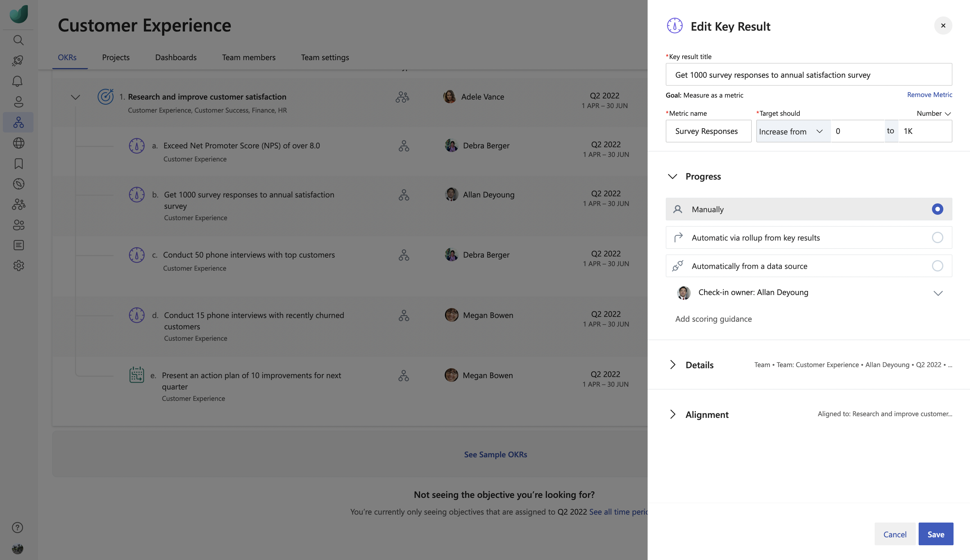The width and height of the screenshot is (970, 560).
Task: Click the 'Remove Metric' link
Action: (x=930, y=95)
